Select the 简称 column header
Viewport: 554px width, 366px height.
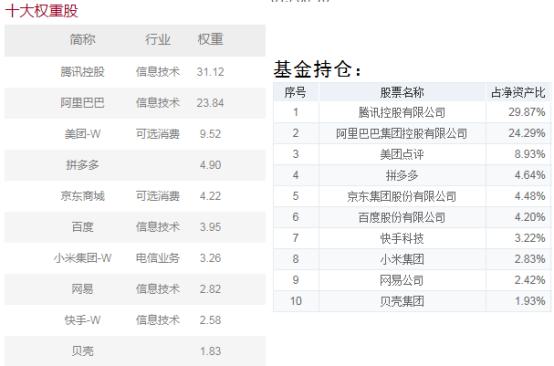click(82, 39)
